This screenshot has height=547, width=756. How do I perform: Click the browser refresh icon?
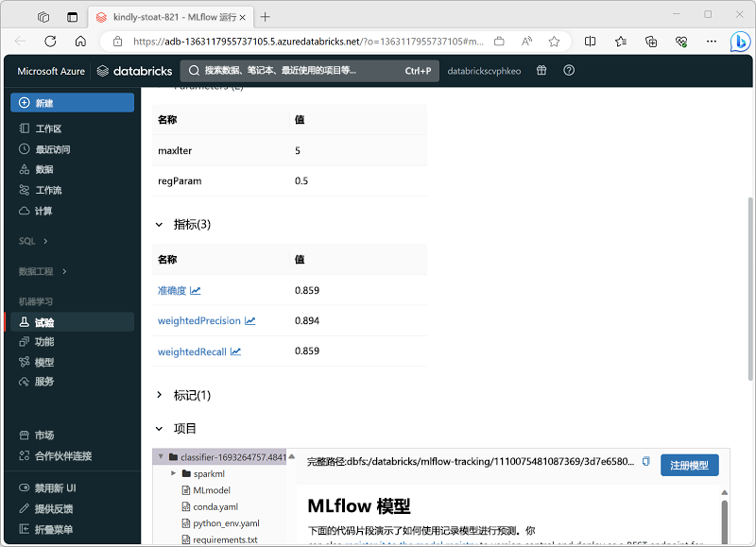(x=51, y=42)
